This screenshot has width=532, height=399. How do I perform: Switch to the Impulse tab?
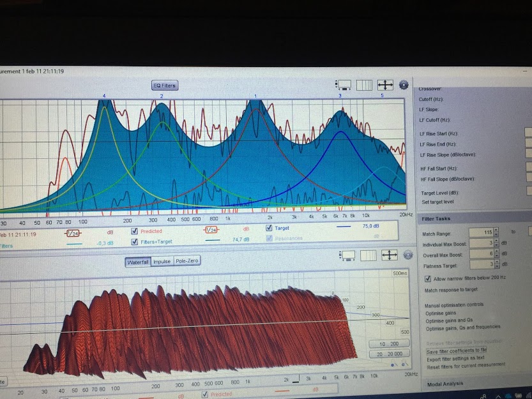coord(162,261)
